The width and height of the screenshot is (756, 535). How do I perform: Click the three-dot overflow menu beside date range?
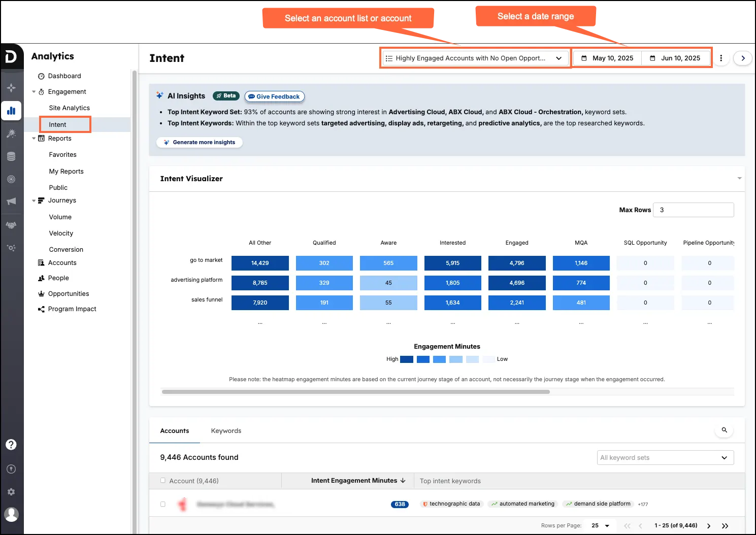coord(721,58)
